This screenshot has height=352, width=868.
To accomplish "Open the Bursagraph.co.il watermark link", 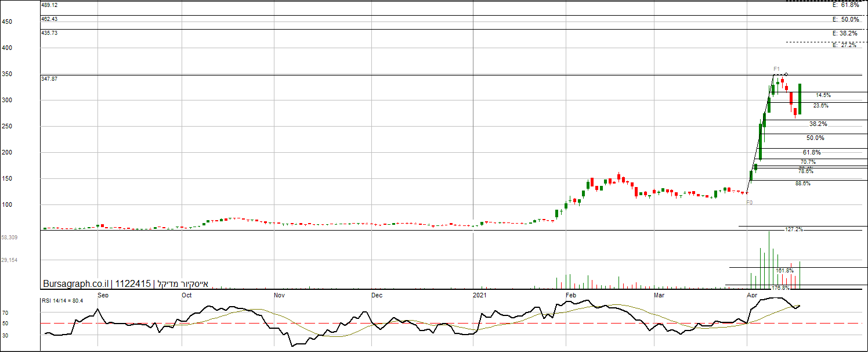I will pyautogui.click(x=75, y=283).
